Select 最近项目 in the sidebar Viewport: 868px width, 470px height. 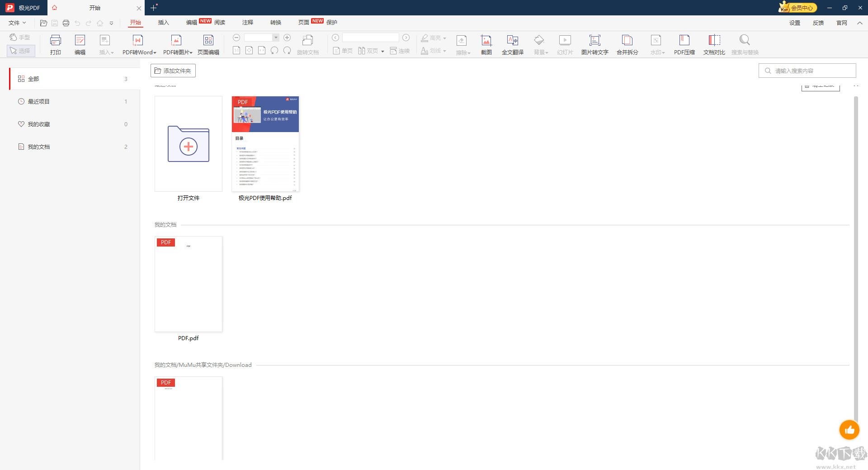click(x=75, y=101)
